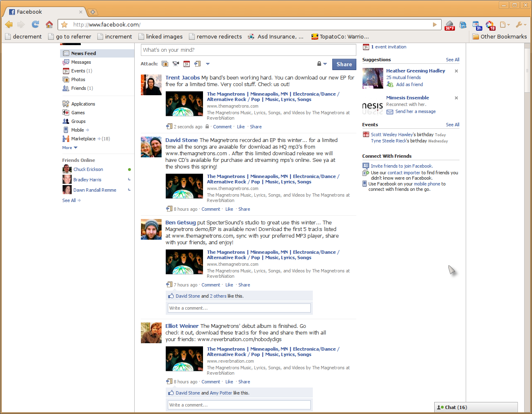Expand the More section in left sidebar
532x414 pixels.
70,148
